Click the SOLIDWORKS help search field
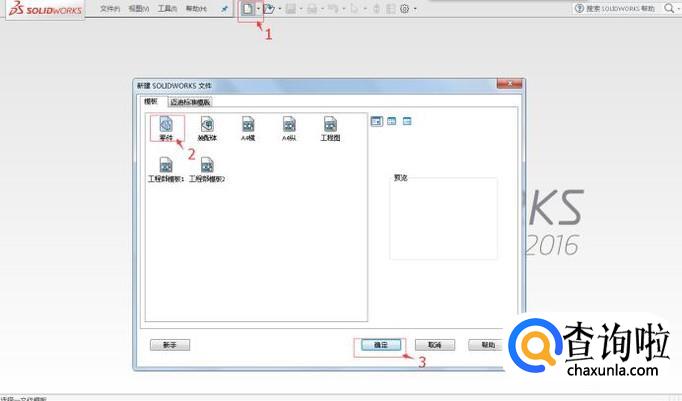This screenshot has width=682, height=401. [x=620, y=8]
